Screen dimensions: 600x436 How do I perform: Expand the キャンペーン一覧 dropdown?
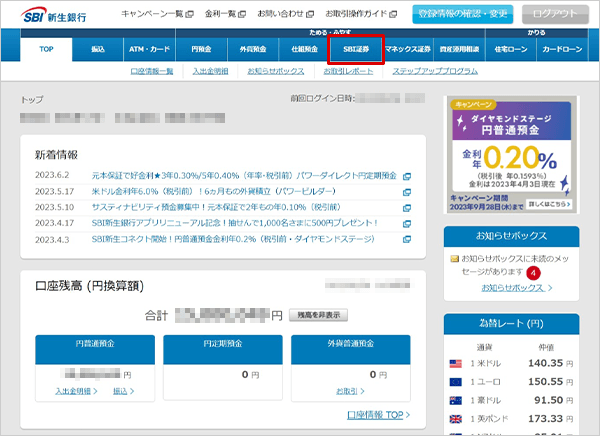click(x=157, y=14)
